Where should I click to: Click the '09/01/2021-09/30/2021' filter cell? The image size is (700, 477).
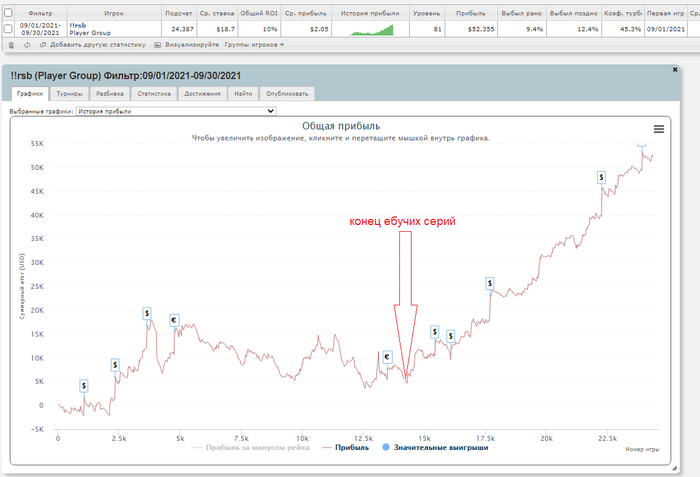click(40, 29)
